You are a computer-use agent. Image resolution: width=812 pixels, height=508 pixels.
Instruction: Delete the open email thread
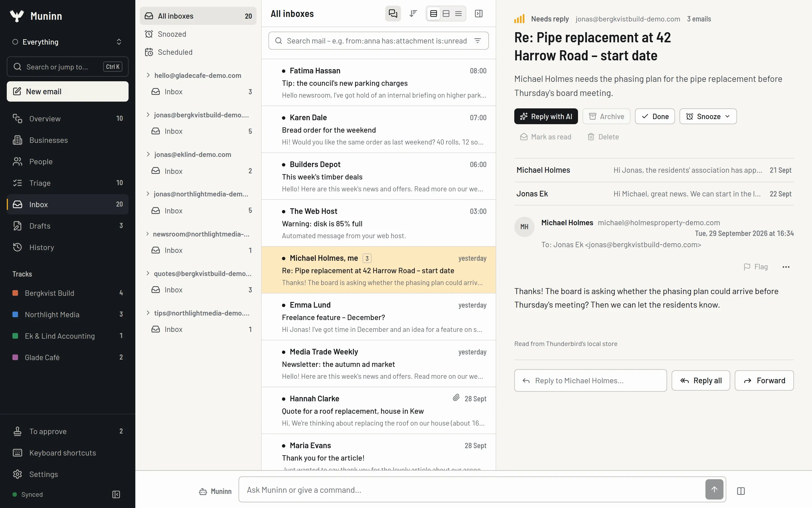(x=603, y=137)
